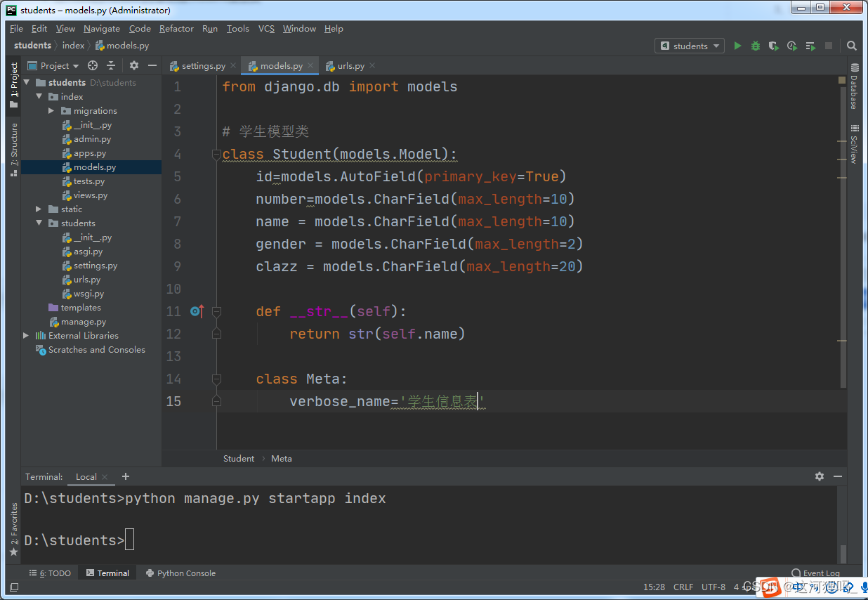Open the Python Console tool window
This screenshot has height=600, width=868.
point(180,573)
